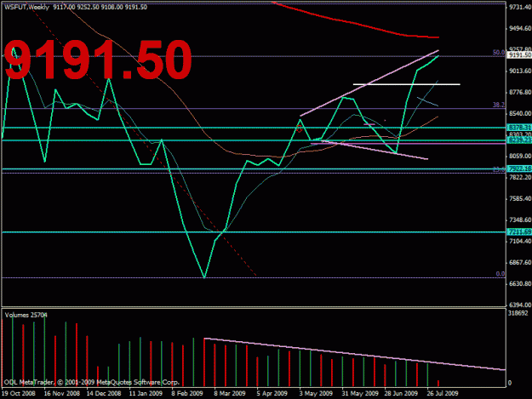This screenshot has height=399, width=532.
Task: Click the 26 Jul 2009 date label
Action: coord(443,393)
